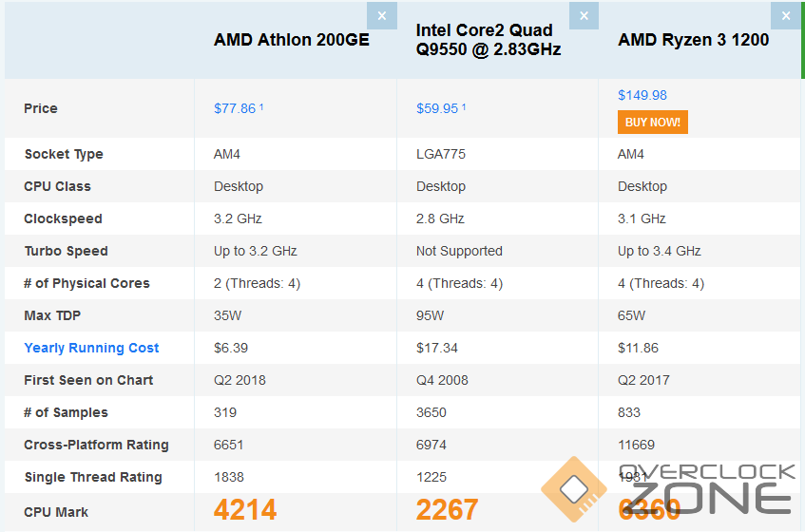Select the Single Thread Rating row label

pyautogui.click(x=93, y=477)
